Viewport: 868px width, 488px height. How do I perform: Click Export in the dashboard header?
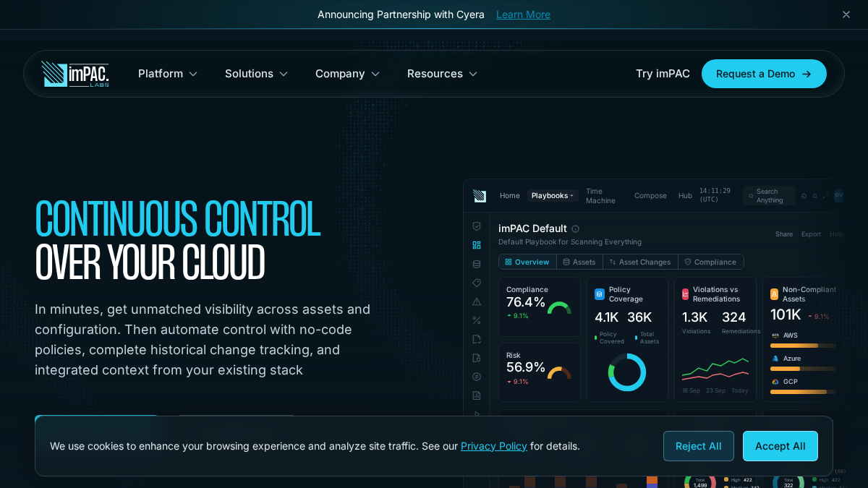(x=811, y=234)
